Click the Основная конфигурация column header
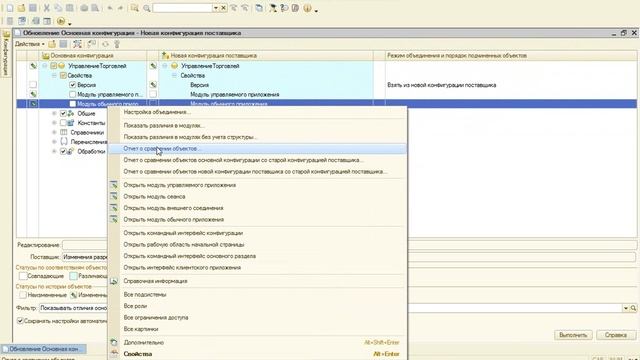 (x=93, y=56)
